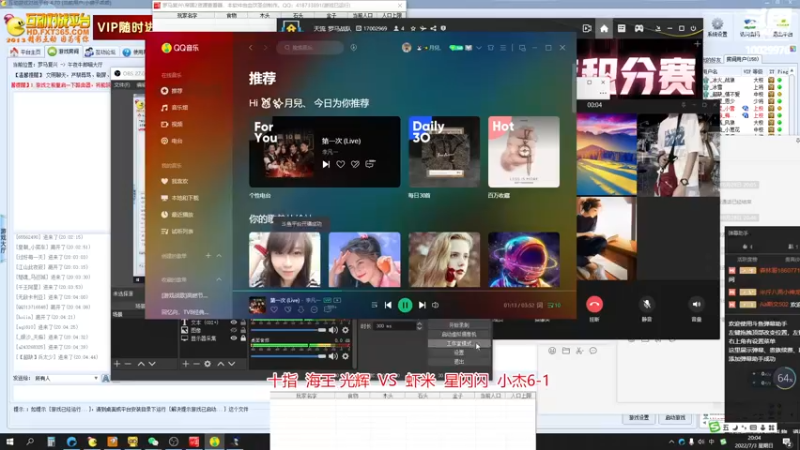The width and height of the screenshot is (800, 450).
Task: Click 开始录制 button in OBS
Action: 459,325
